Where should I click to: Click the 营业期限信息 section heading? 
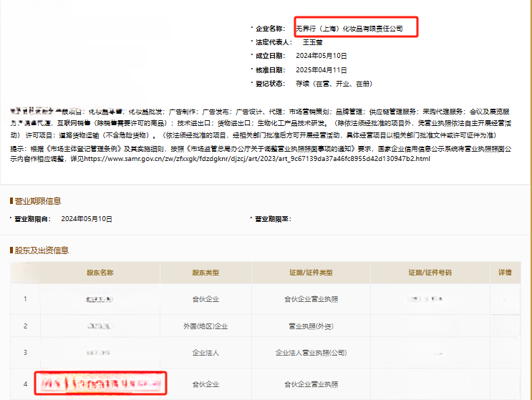point(38,201)
